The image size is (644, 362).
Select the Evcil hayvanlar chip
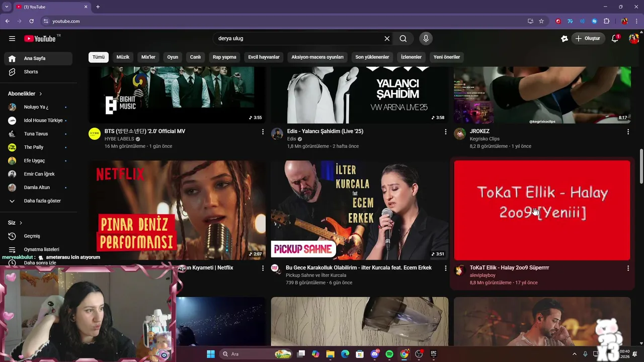[x=264, y=57]
